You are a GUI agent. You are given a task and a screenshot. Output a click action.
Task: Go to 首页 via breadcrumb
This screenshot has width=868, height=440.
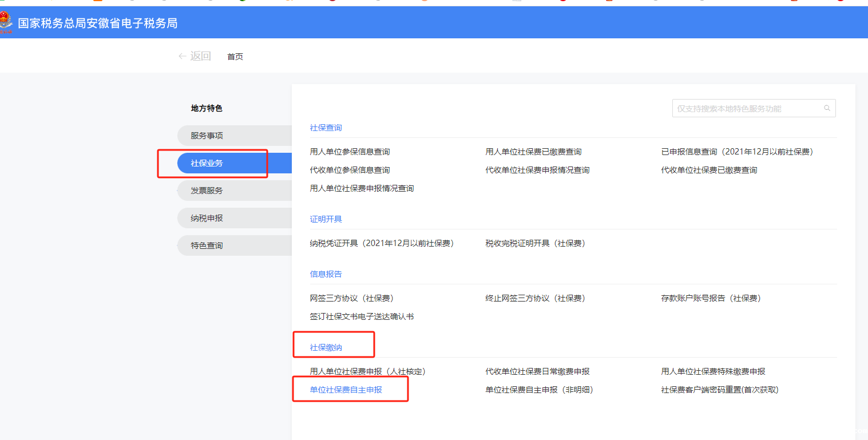point(235,56)
